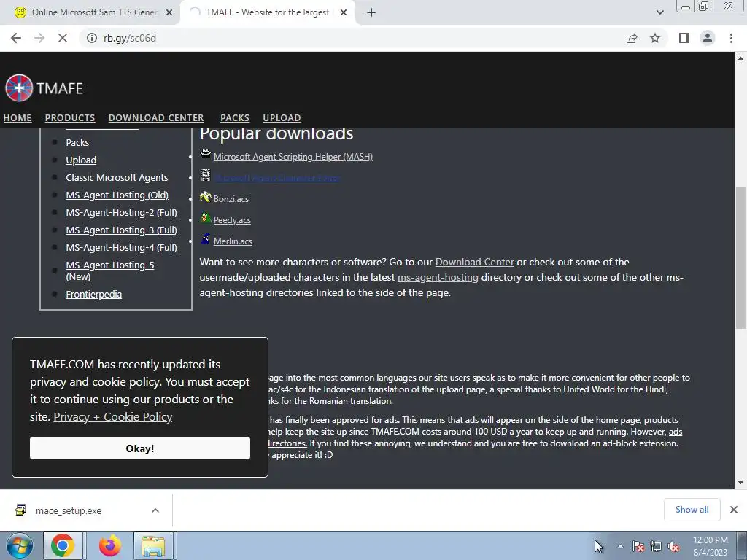The height and width of the screenshot is (560, 747).
Task: Open MS-Agent-Hosting-3 (Full) sidebar link
Action: point(122,230)
